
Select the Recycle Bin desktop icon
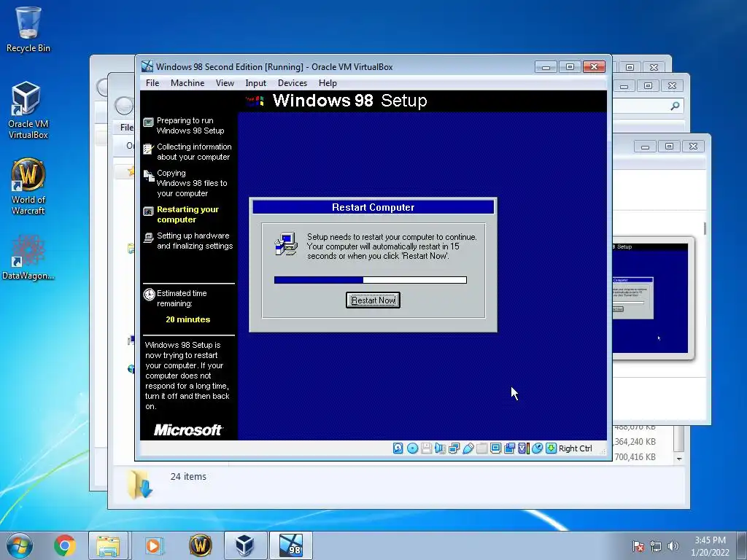click(x=28, y=29)
